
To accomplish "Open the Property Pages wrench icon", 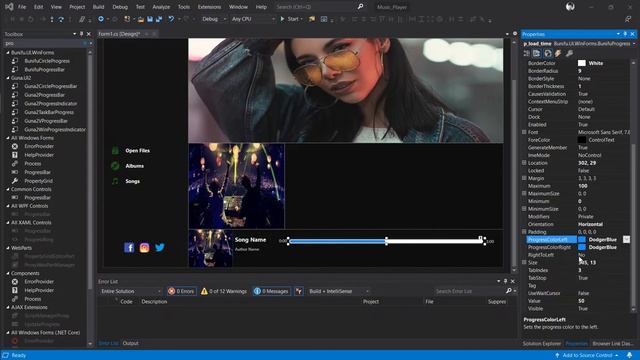I will pyautogui.click(x=569, y=53).
